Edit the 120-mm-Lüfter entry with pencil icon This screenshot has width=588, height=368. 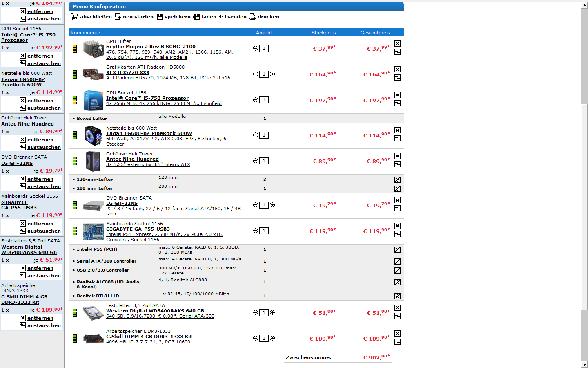click(397, 180)
